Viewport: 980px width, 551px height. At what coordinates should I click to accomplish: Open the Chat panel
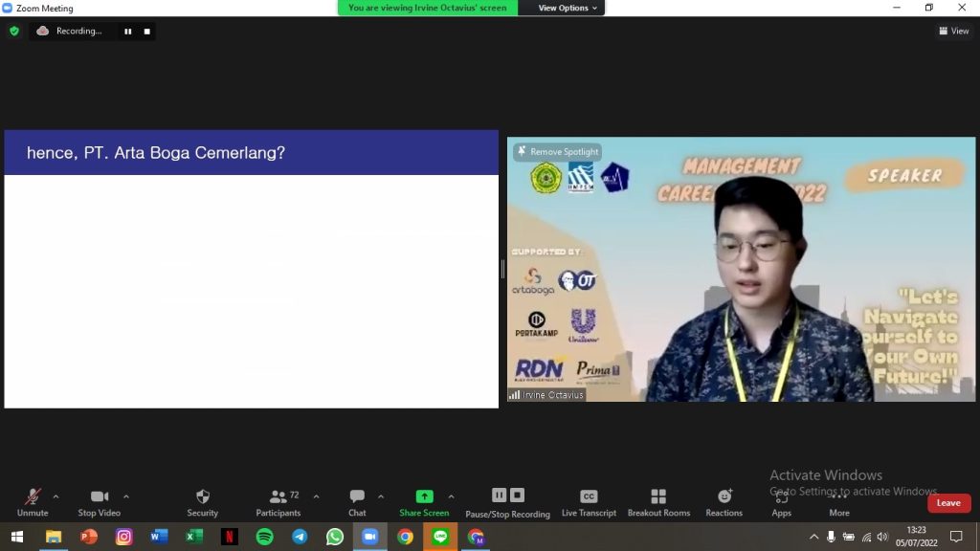click(x=357, y=497)
